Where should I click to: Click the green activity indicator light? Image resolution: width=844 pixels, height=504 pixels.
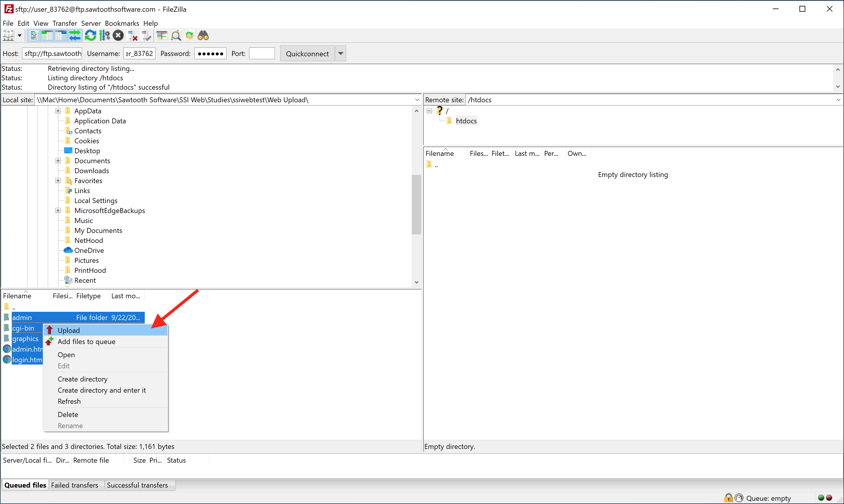tap(821, 498)
